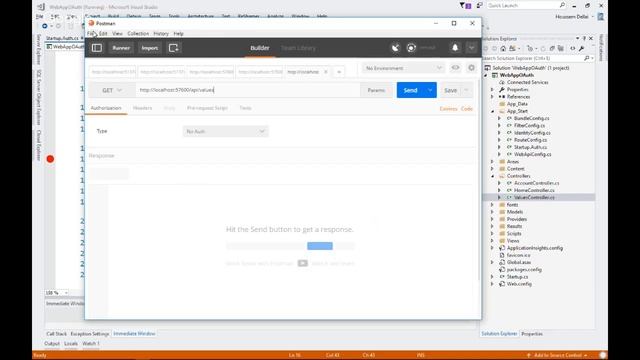Open the Immediate Window tab
640x360 pixels.
134,333
